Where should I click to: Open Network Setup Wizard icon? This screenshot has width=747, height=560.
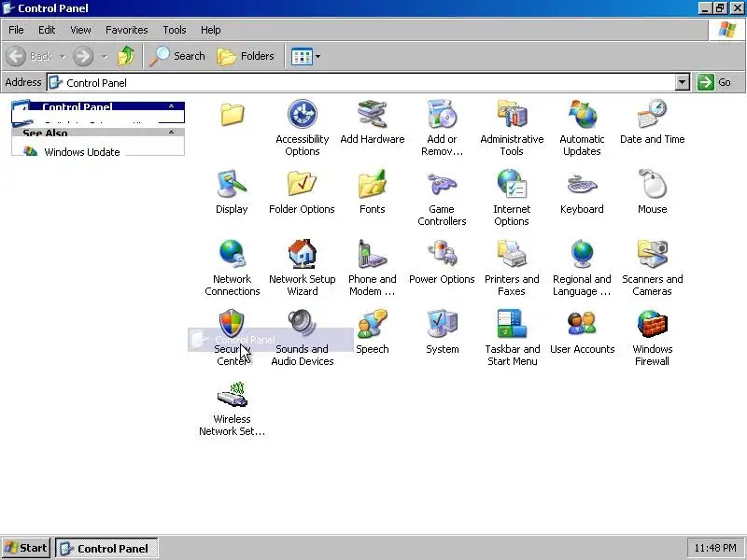[x=302, y=254]
